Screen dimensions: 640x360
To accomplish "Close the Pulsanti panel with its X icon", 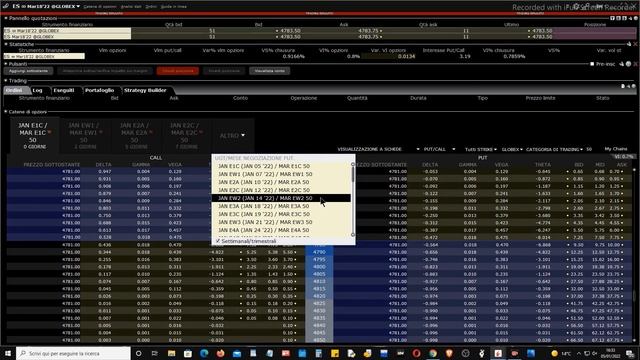I will 636,64.
